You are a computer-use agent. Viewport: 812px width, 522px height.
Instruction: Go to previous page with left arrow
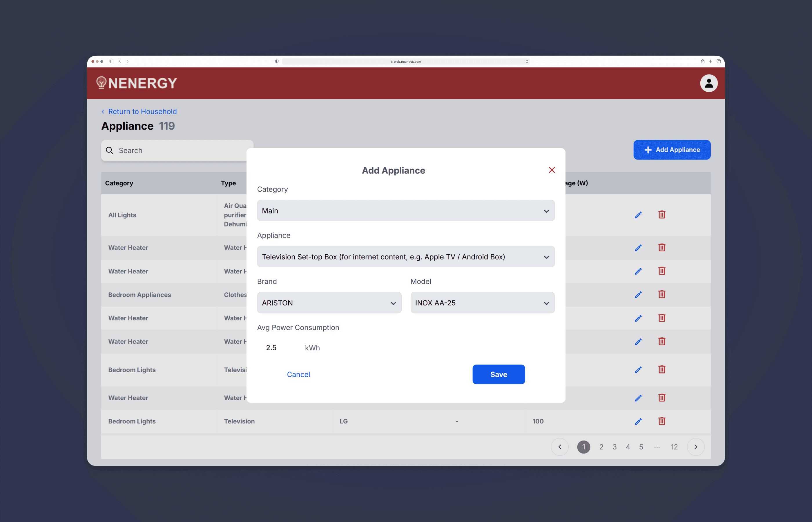coord(559,447)
